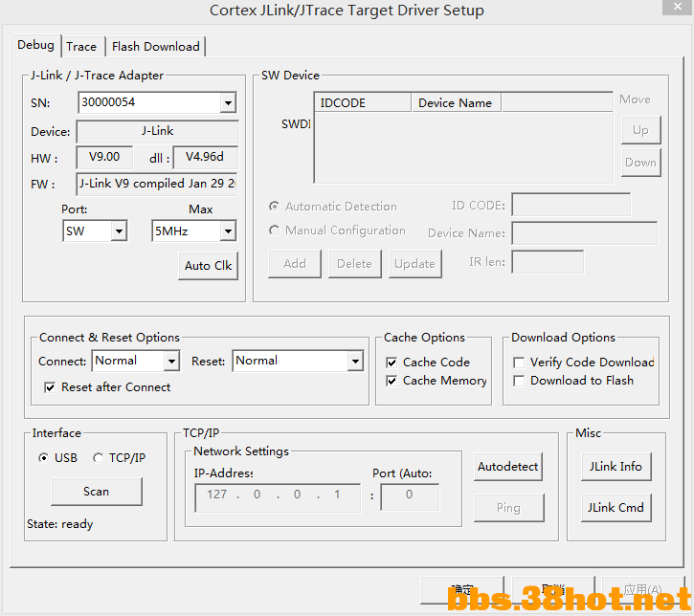Image resolution: width=694 pixels, height=616 pixels.
Task: Click the State: ready status text
Action: [60, 524]
